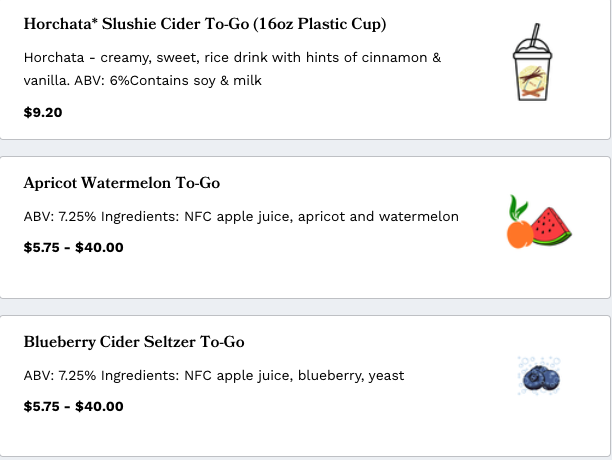Image resolution: width=612 pixels, height=460 pixels.
Task: Select the Blueberry Cider Seltzer menu card
Action: click(x=305, y=386)
